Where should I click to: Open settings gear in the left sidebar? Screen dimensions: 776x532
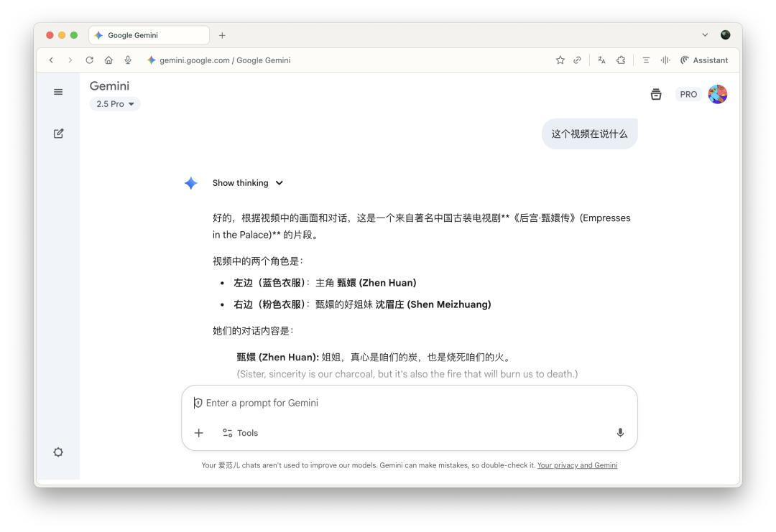pos(58,452)
